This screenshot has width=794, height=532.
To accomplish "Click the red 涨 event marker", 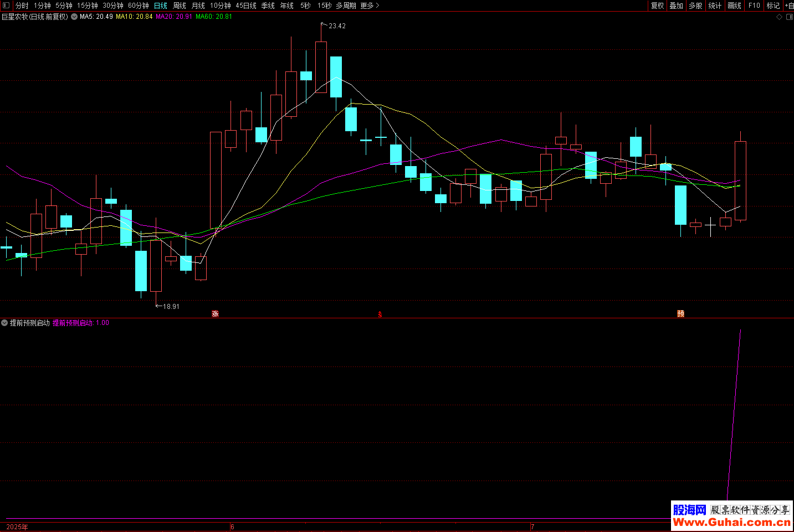I will pyautogui.click(x=216, y=314).
